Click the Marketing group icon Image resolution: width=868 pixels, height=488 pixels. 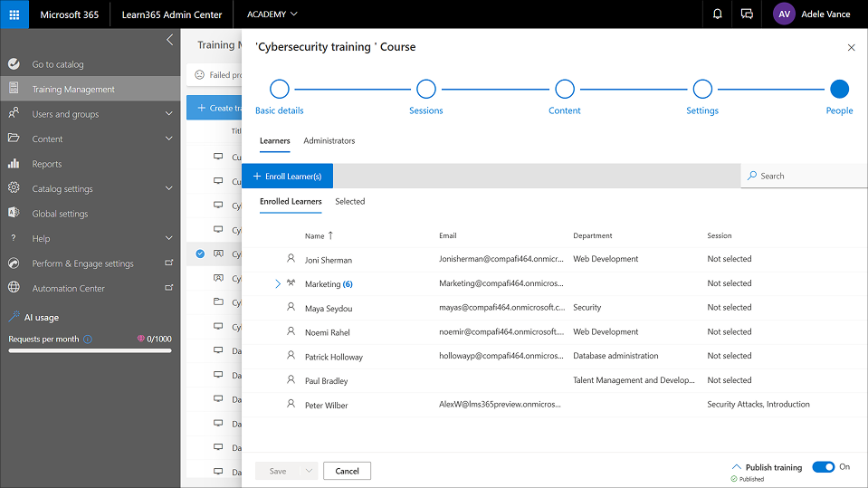291,283
